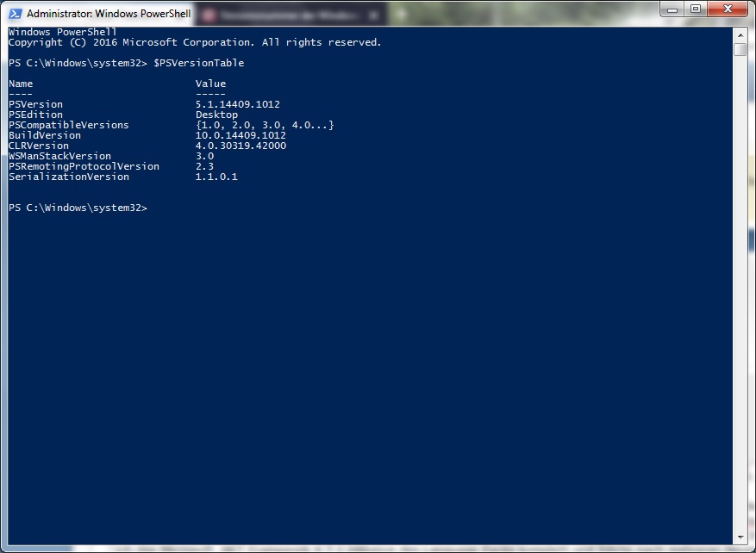
Task: Click SerializationVersion value 1.1.0.1
Action: [216, 177]
